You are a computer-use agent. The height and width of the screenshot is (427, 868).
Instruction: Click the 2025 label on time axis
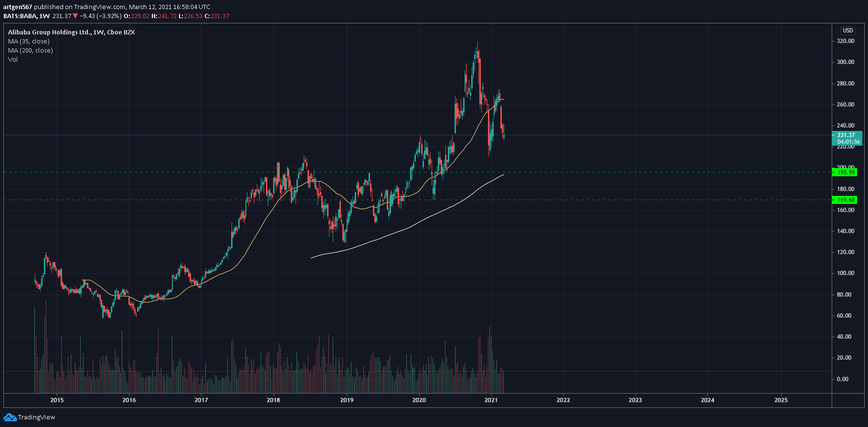pyautogui.click(x=781, y=400)
